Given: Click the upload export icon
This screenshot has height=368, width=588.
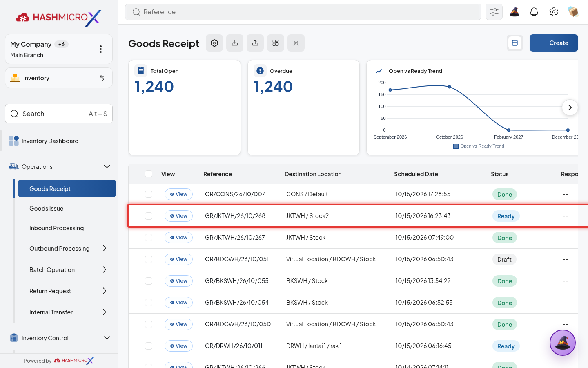Looking at the screenshot, I should click(255, 43).
